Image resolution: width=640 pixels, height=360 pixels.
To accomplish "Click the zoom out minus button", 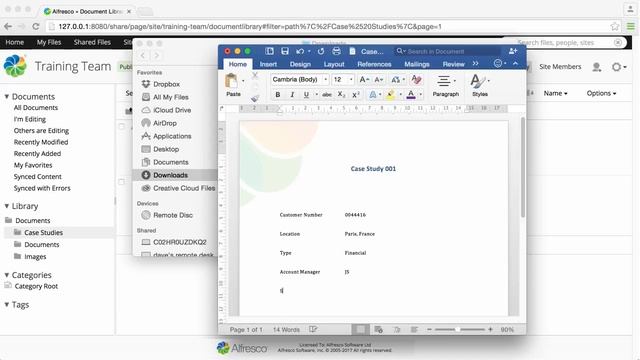I will [429, 329].
